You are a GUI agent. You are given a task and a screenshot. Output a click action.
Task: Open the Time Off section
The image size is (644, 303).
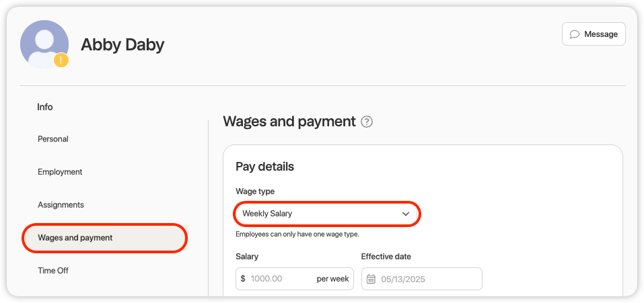pyautogui.click(x=53, y=271)
